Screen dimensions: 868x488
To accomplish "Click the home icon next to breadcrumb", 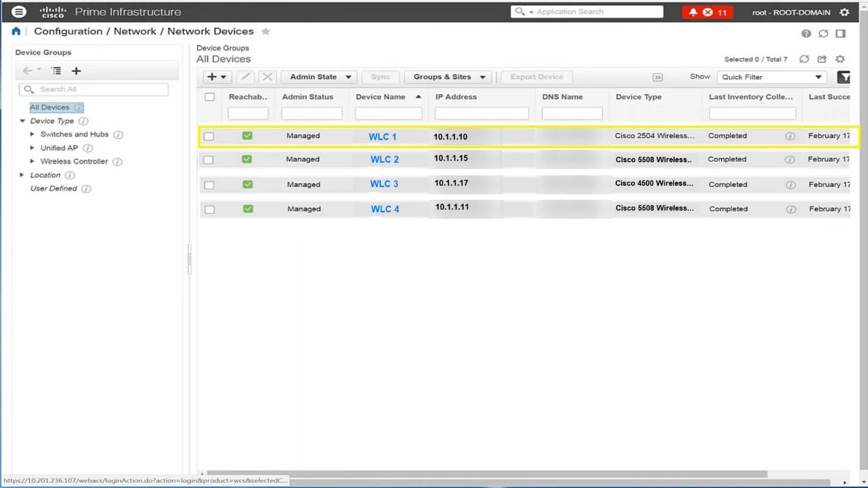I will 16,31.
